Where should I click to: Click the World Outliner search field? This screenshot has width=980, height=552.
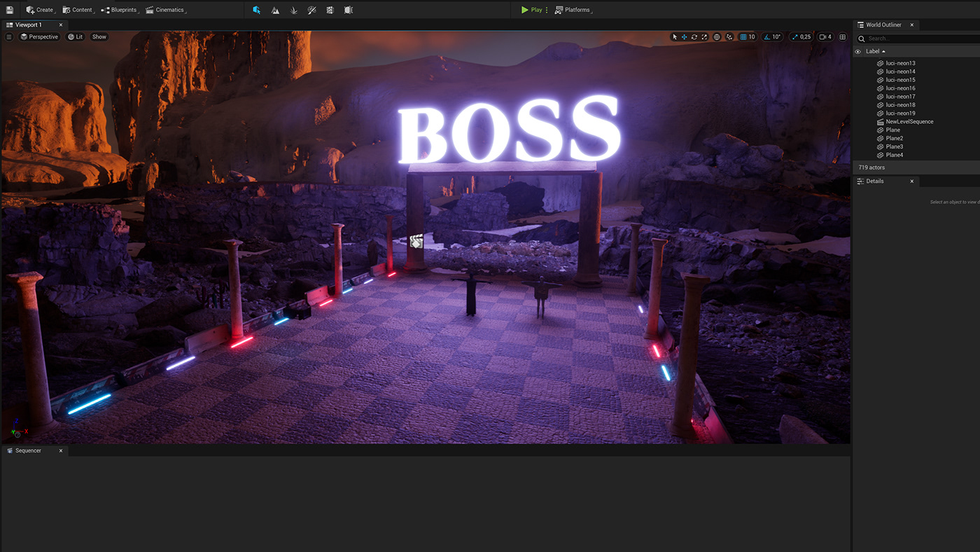click(917, 39)
